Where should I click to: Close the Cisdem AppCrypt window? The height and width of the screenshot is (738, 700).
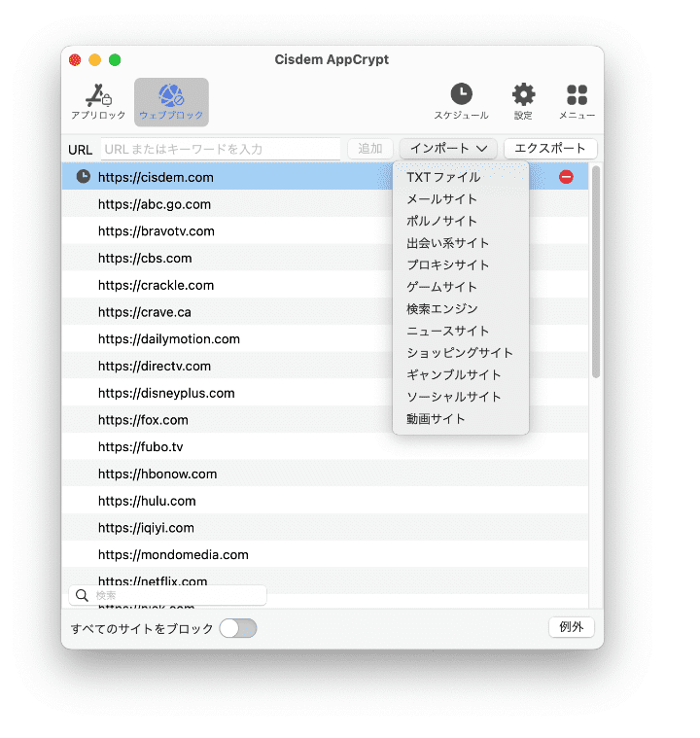point(75,59)
